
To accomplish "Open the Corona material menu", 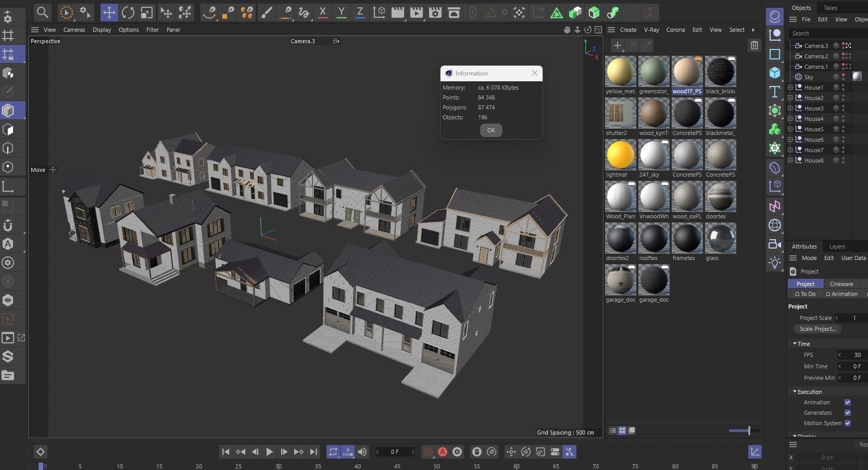I will pos(675,30).
